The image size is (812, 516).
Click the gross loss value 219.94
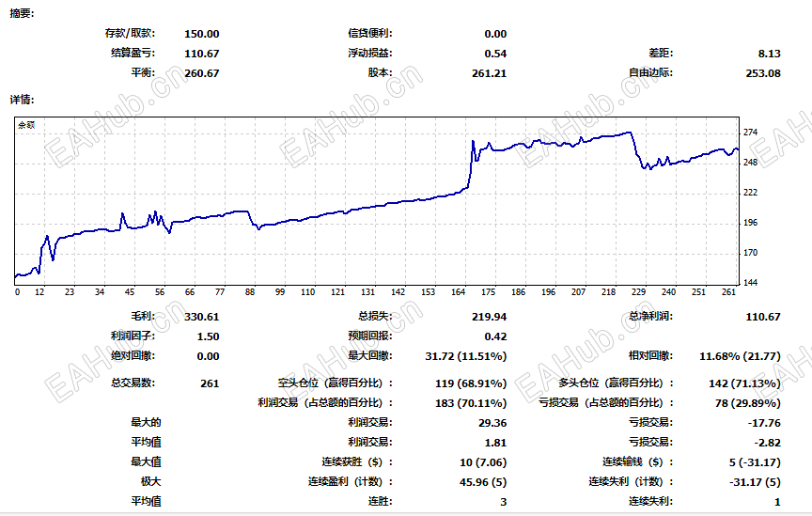[x=489, y=317]
